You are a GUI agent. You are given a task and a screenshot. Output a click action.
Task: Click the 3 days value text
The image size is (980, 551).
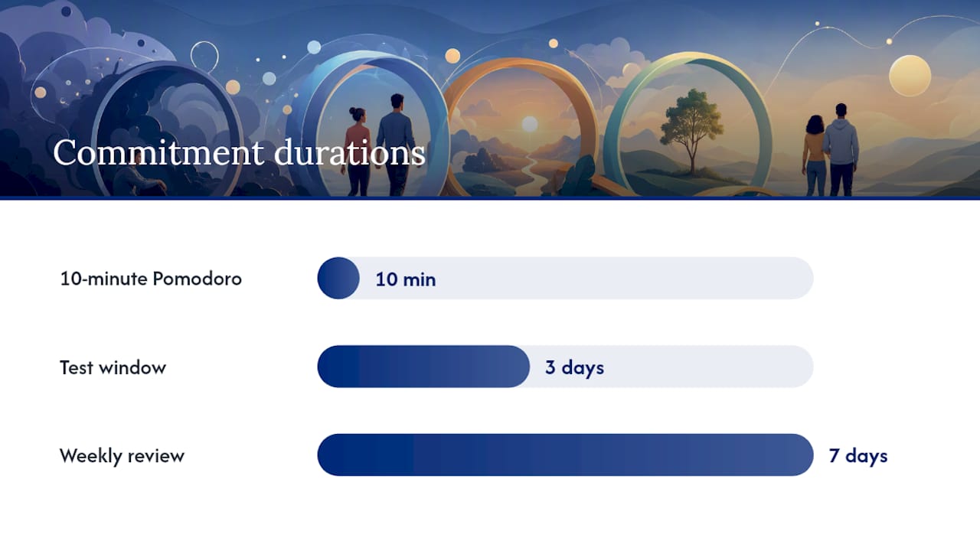click(574, 367)
